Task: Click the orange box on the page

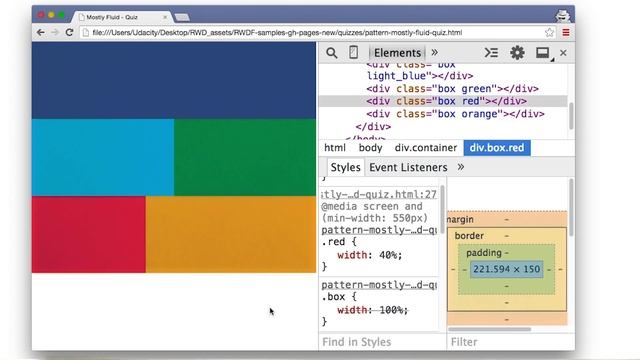Action: 231,234
